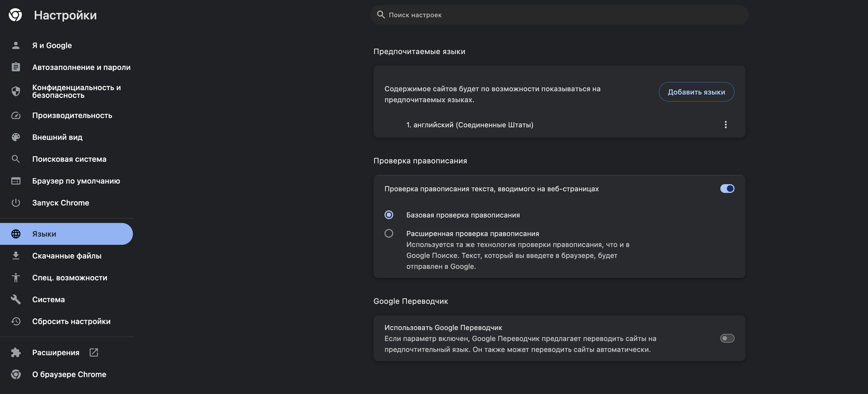Go to Автозаполнение и пароли settings
Image resolution: width=868 pixels, height=394 pixels.
(x=67, y=67)
